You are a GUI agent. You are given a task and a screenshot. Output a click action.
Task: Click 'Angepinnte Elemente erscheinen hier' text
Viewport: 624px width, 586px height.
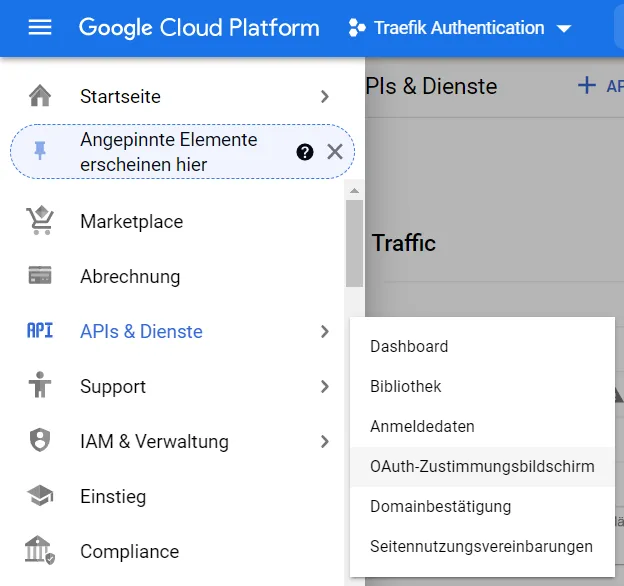169,152
